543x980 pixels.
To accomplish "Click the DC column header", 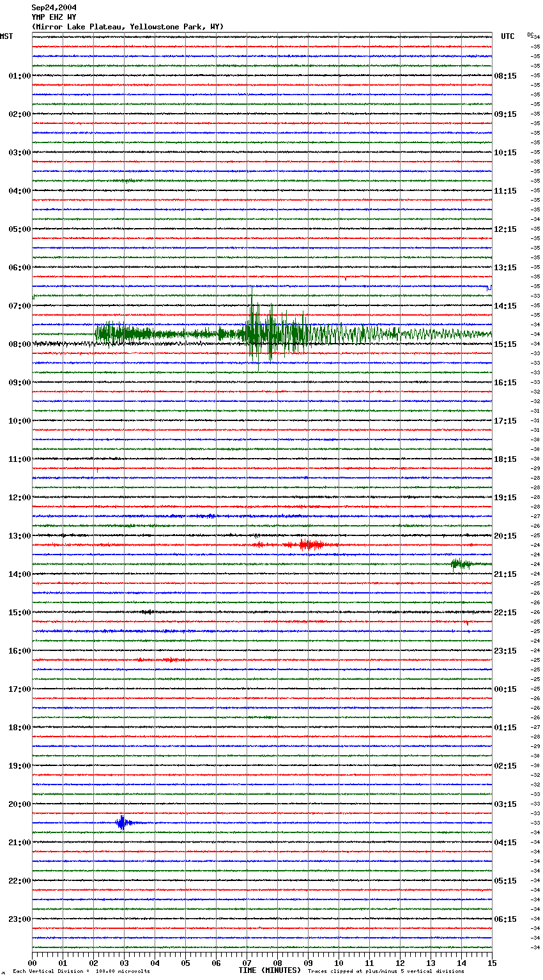I will pos(530,34).
